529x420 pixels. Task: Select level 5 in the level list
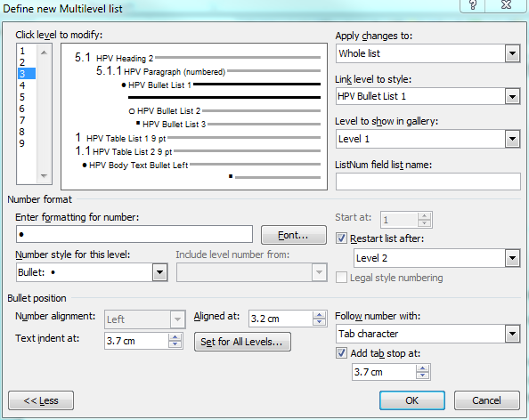[22, 97]
